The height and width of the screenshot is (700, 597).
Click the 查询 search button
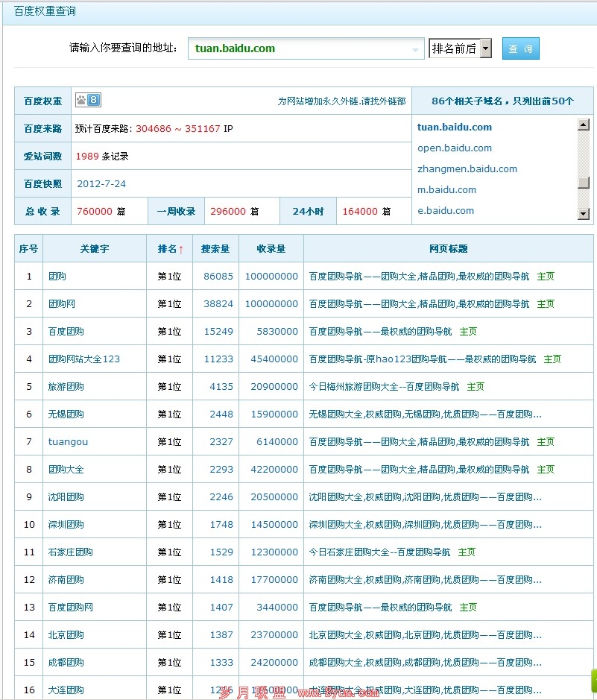521,48
